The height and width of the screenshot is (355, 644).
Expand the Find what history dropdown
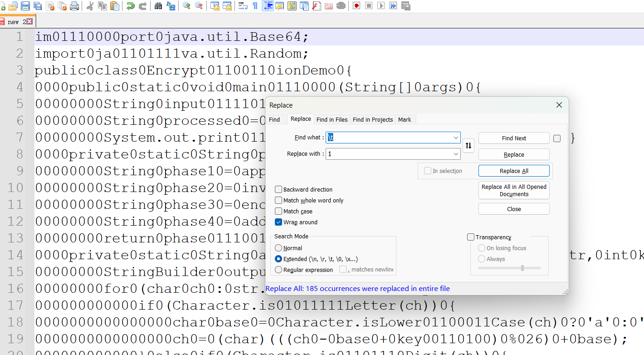tap(455, 138)
